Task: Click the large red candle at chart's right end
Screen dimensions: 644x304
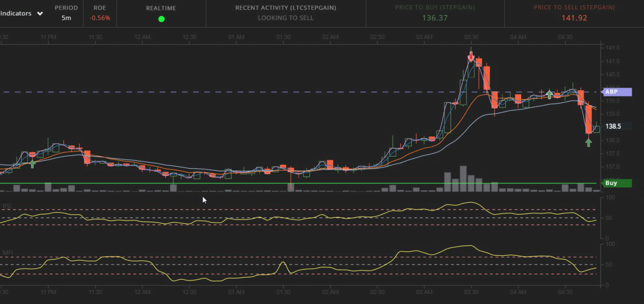Action: coord(589,120)
